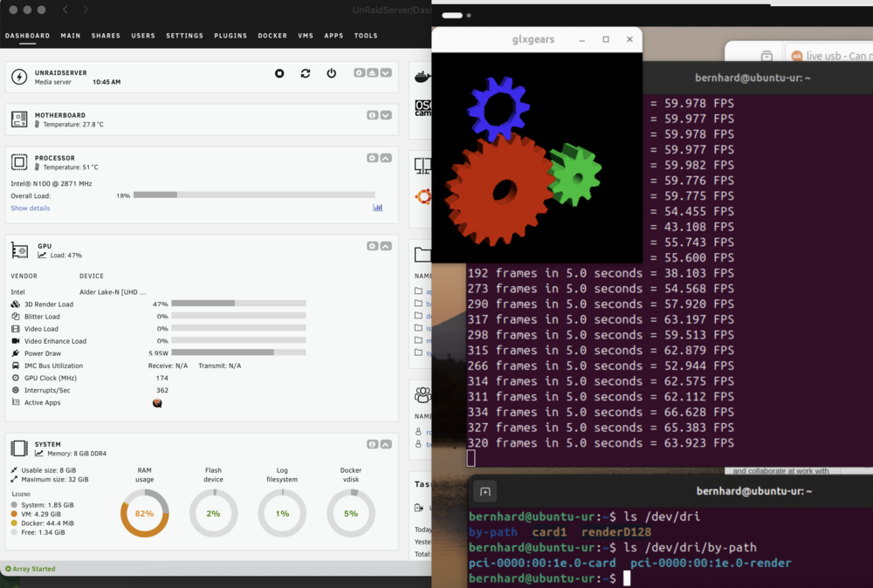The height and width of the screenshot is (588, 873).
Task: Expand the UnraidServer card with its chevron
Action: pyautogui.click(x=386, y=73)
